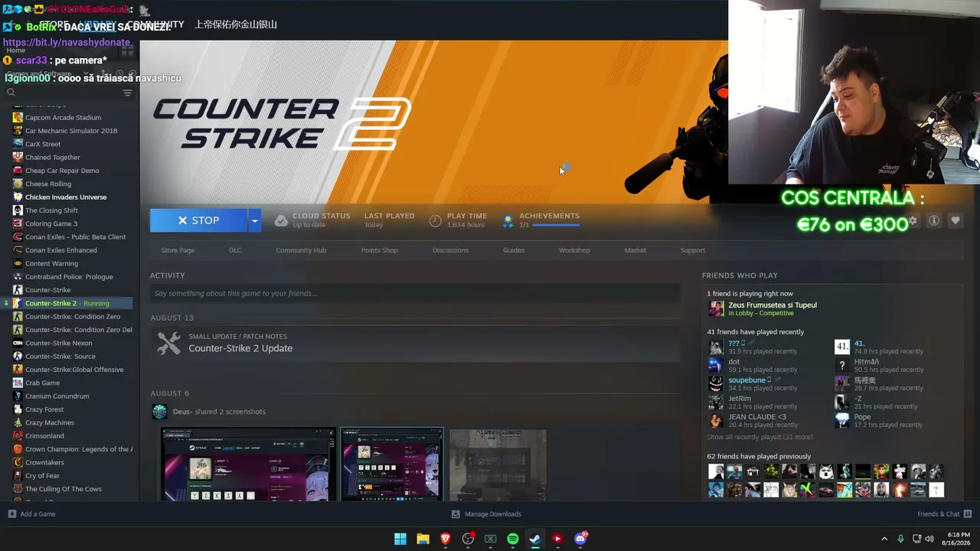Click the achievements progress bar

coord(556,225)
